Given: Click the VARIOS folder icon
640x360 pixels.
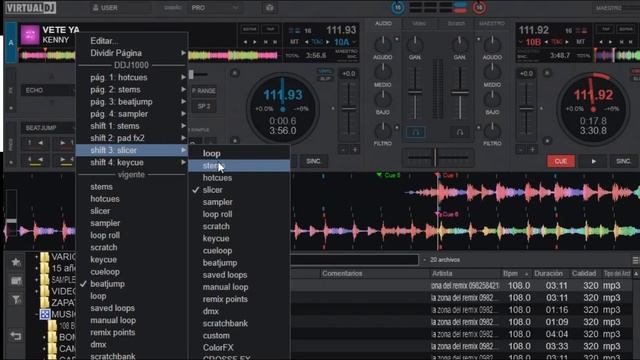Looking at the screenshot, I should pos(45,257).
